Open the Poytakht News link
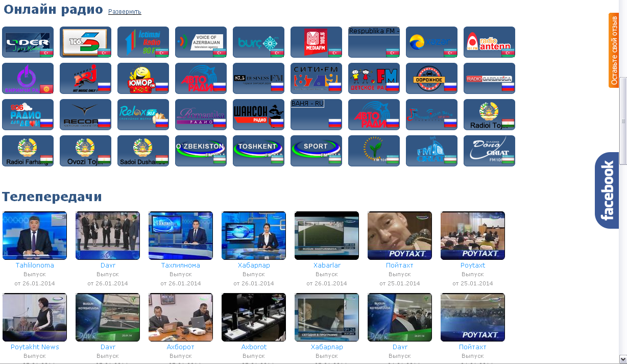This screenshot has width=627, height=364. coord(35,347)
